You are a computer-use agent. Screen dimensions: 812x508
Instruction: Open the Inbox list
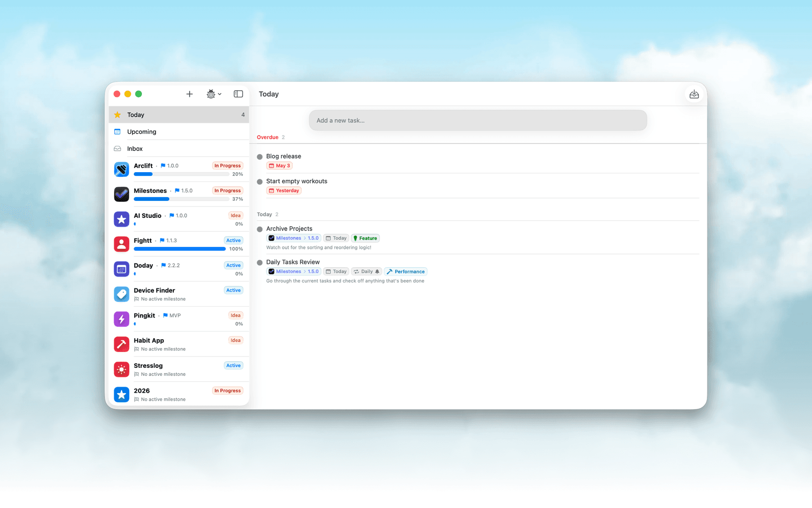tap(179, 149)
